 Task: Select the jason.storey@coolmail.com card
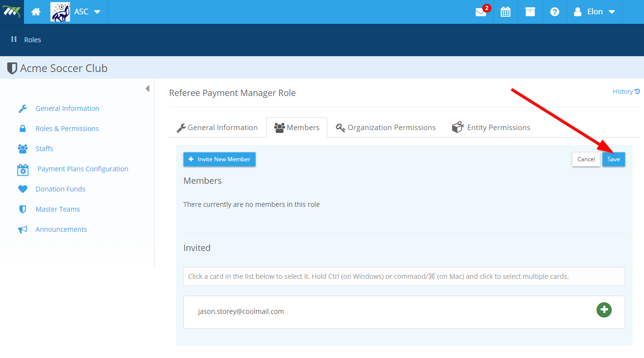(x=404, y=312)
